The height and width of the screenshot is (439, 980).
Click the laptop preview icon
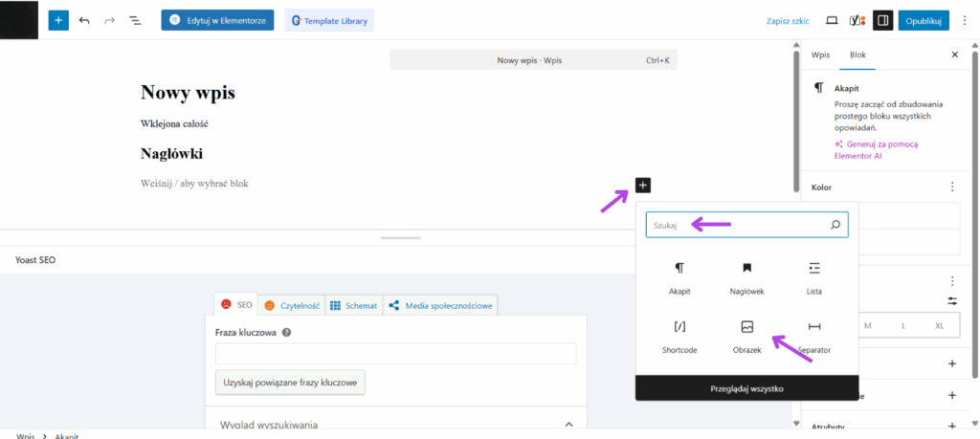click(x=832, y=20)
